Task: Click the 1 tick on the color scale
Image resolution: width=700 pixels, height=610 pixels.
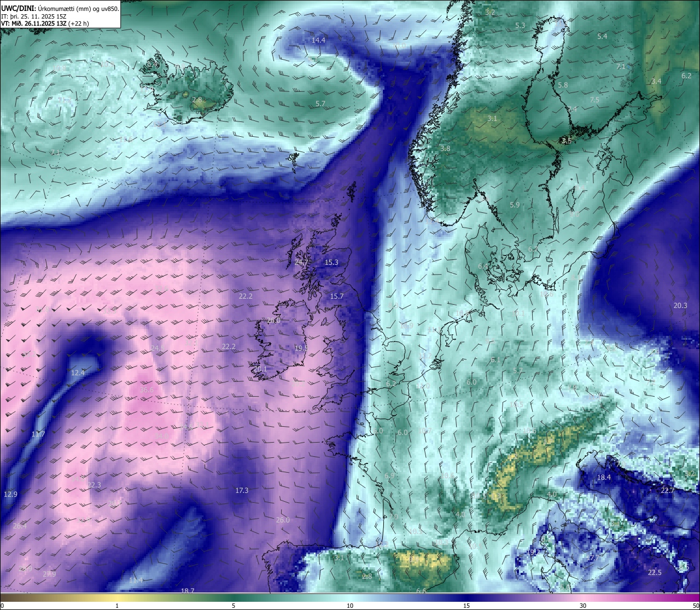Action: click(x=117, y=606)
